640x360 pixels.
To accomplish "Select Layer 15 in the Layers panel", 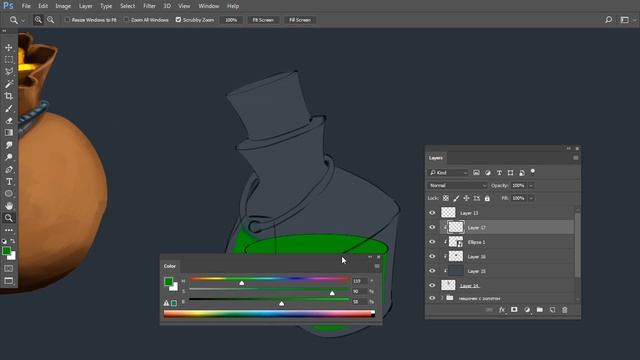I will tap(507, 271).
